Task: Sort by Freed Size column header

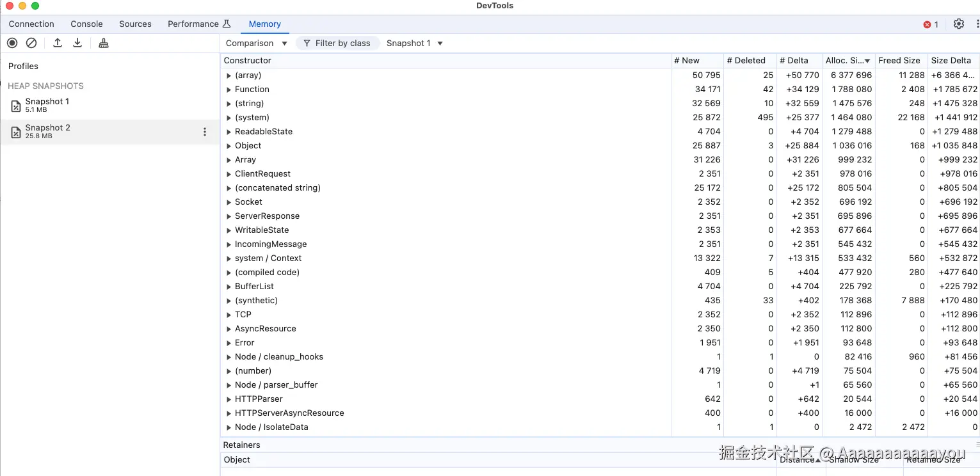Action: click(x=901, y=60)
